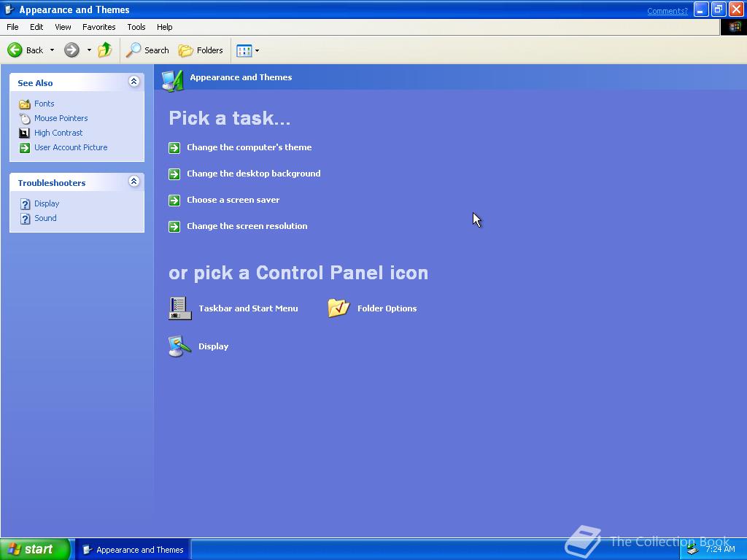Click the Mouse Pointers icon
Image resolution: width=747 pixels, height=560 pixels.
point(25,119)
